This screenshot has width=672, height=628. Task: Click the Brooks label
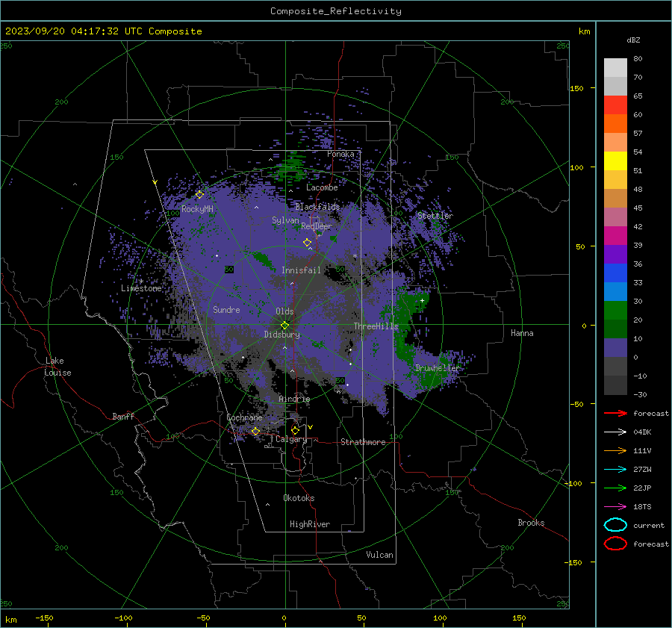(531, 523)
